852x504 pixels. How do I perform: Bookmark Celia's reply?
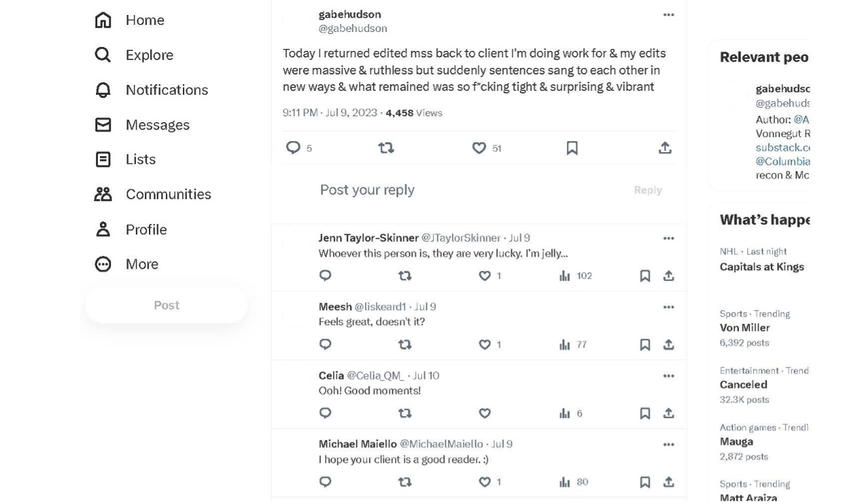(644, 413)
